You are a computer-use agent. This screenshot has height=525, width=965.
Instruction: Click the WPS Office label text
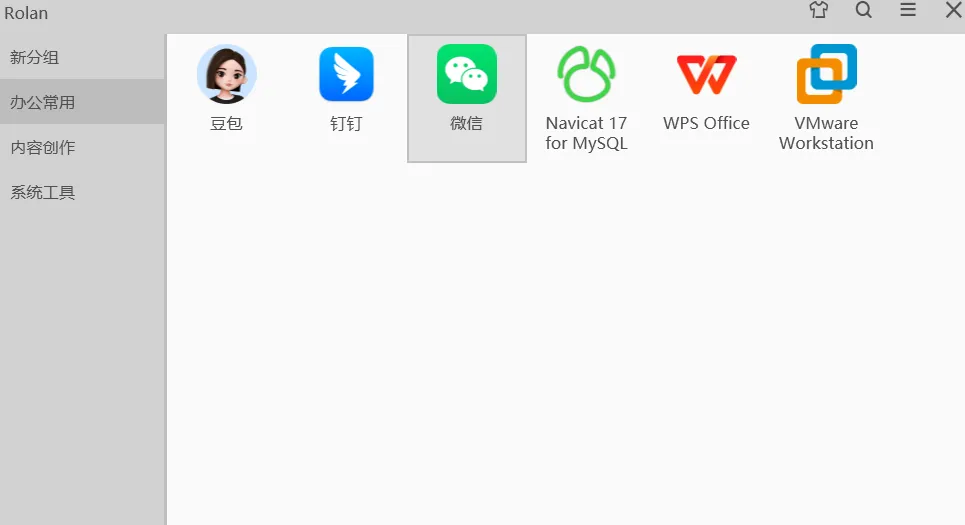pyautogui.click(x=707, y=123)
